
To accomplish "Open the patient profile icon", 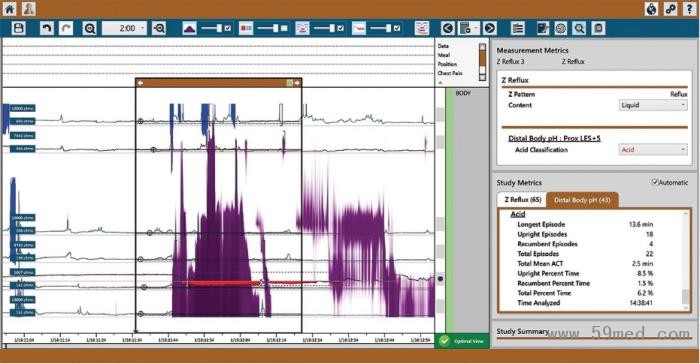I will pos(29,8).
